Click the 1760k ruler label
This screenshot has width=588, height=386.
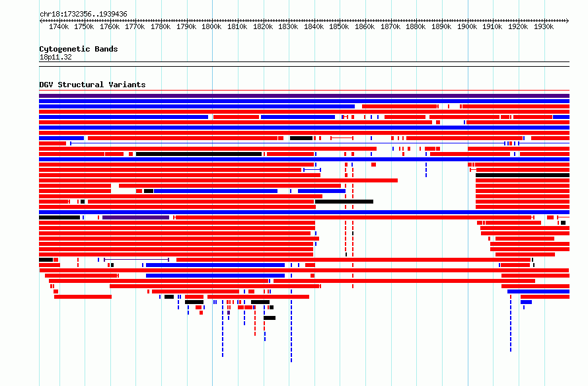pos(110,26)
